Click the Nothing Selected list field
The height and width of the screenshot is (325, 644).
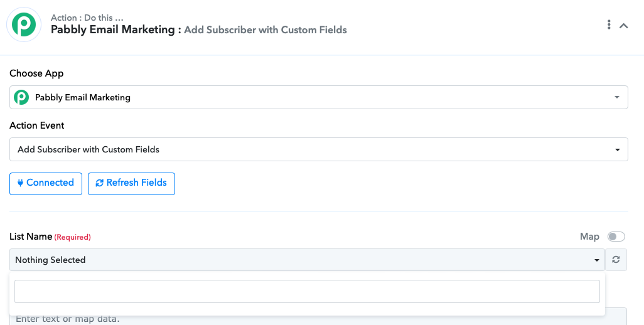(x=307, y=259)
